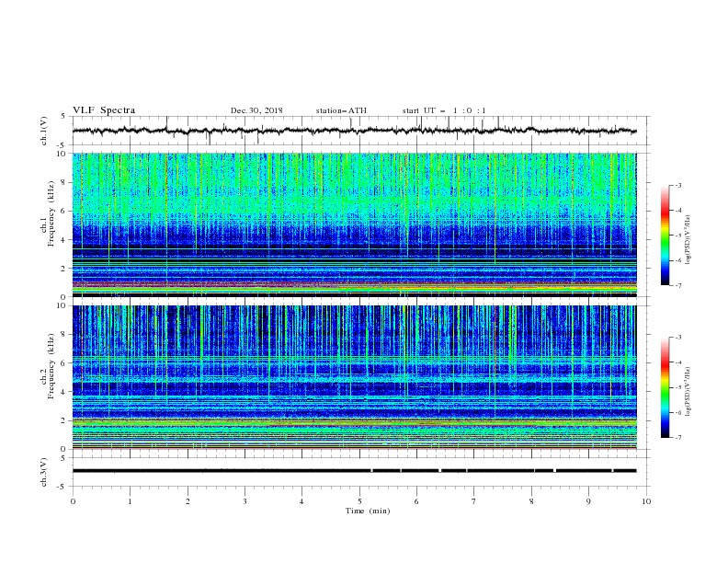The height and width of the screenshot is (563, 728).
Task: Click the lower color bar "log(PSD)(V²/Hz)" label
Action: tap(688, 392)
